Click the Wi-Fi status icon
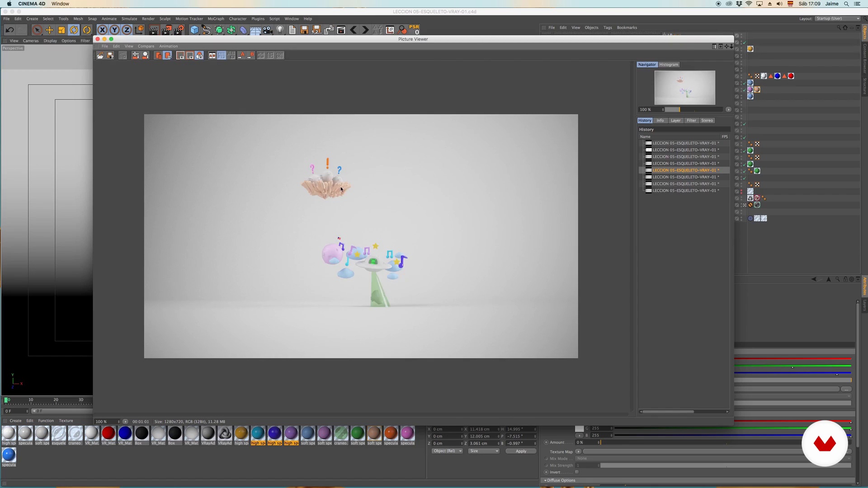Screen dimensions: 868x488 (749, 4)
